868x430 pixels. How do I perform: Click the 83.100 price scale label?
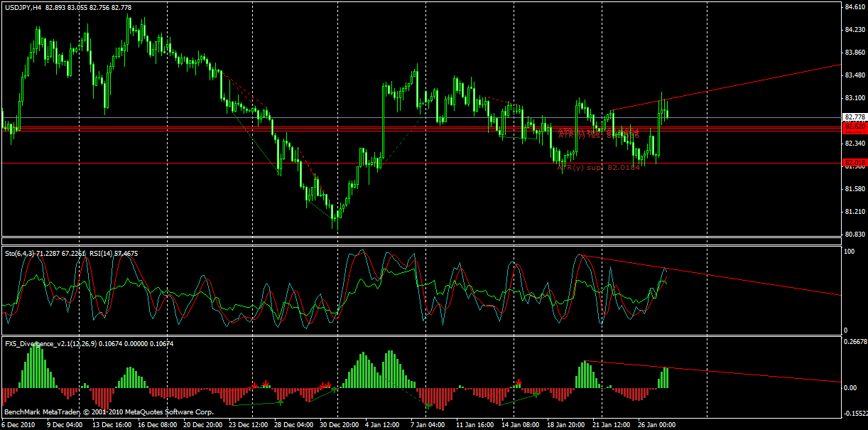point(855,98)
